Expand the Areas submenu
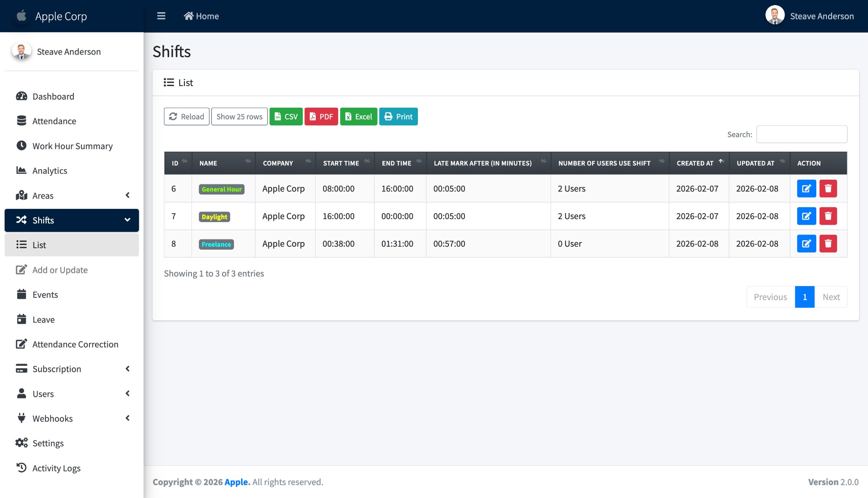This screenshot has width=868, height=498. (x=72, y=195)
